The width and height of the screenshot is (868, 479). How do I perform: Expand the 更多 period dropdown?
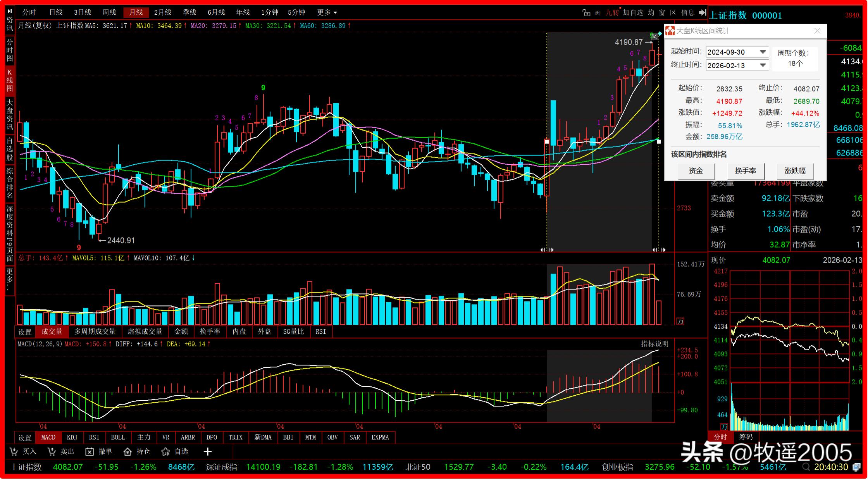[x=327, y=12]
